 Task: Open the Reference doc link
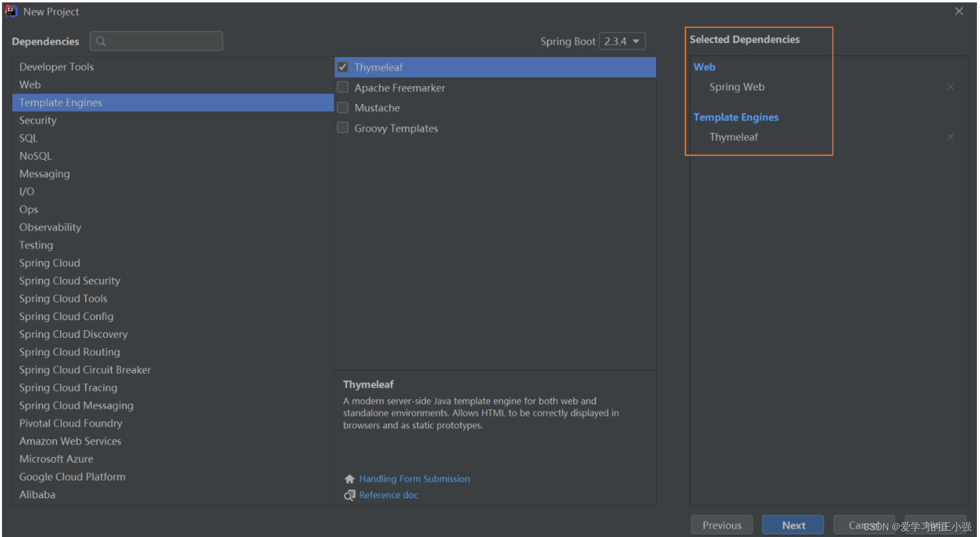[388, 495]
